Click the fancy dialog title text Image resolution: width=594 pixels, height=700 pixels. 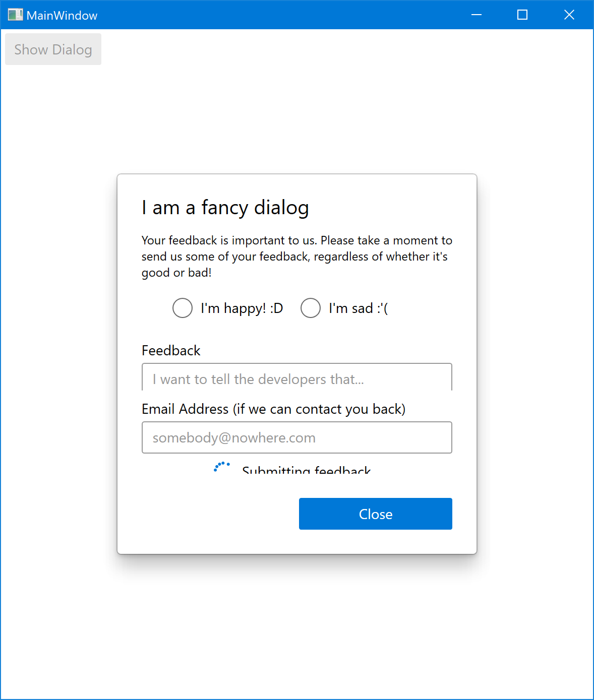click(225, 207)
